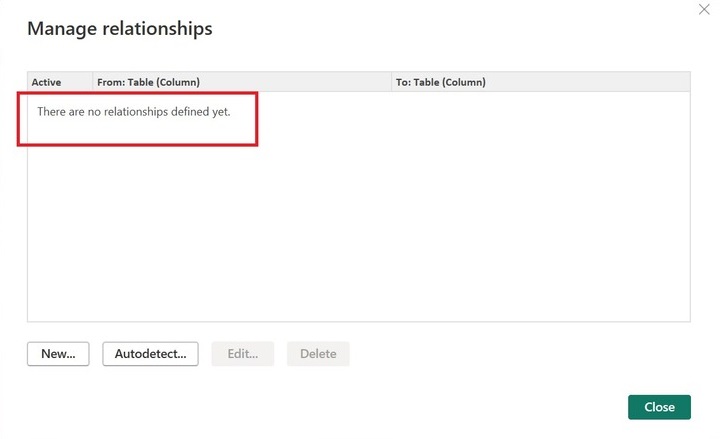Click the Active column header
This screenshot has height=439, width=720.
tap(47, 82)
